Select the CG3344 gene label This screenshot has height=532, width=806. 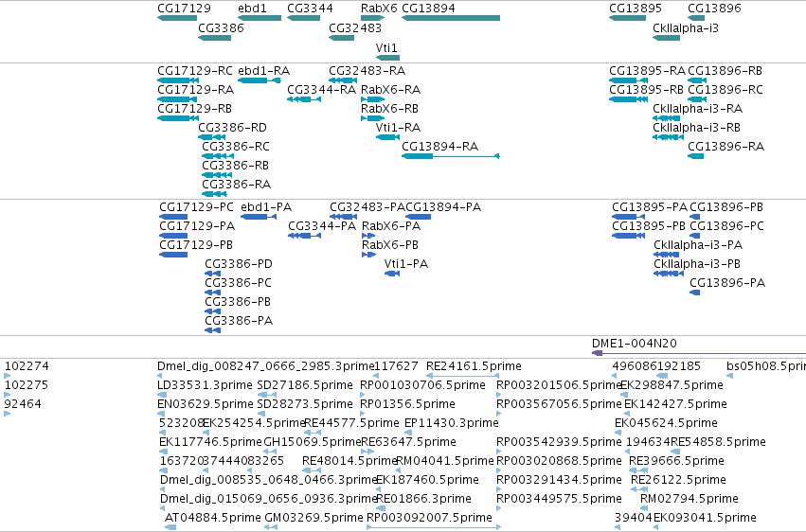tap(310, 9)
